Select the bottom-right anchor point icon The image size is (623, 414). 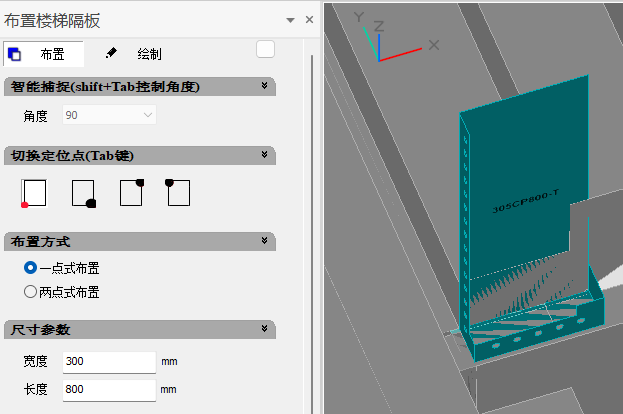tap(83, 192)
